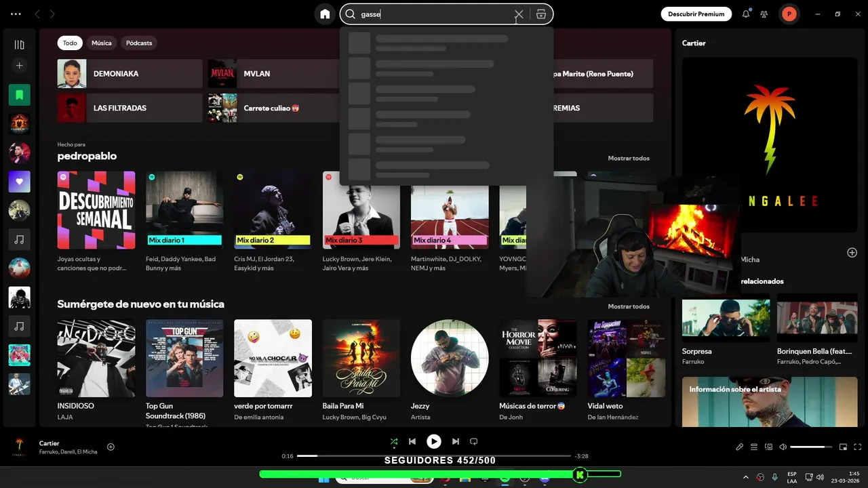Open the Liked Songs heart playlist in sidebar

click(19, 182)
